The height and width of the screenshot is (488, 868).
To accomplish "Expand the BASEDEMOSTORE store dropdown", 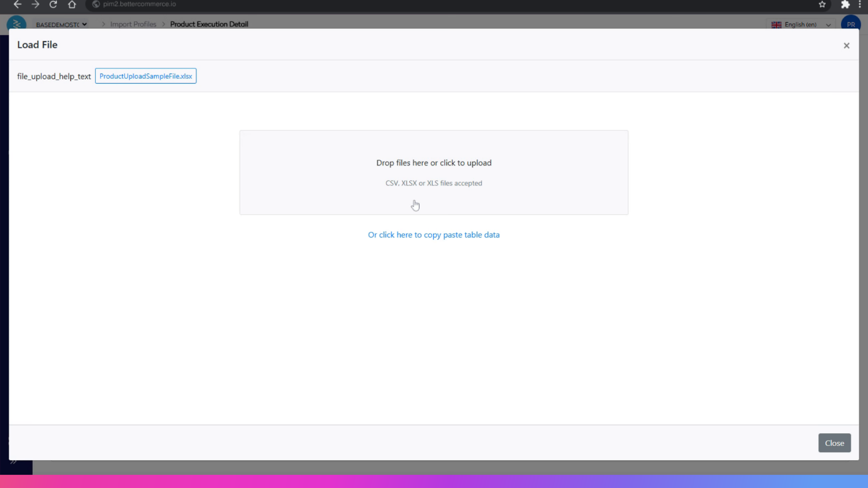I will click(62, 25).
